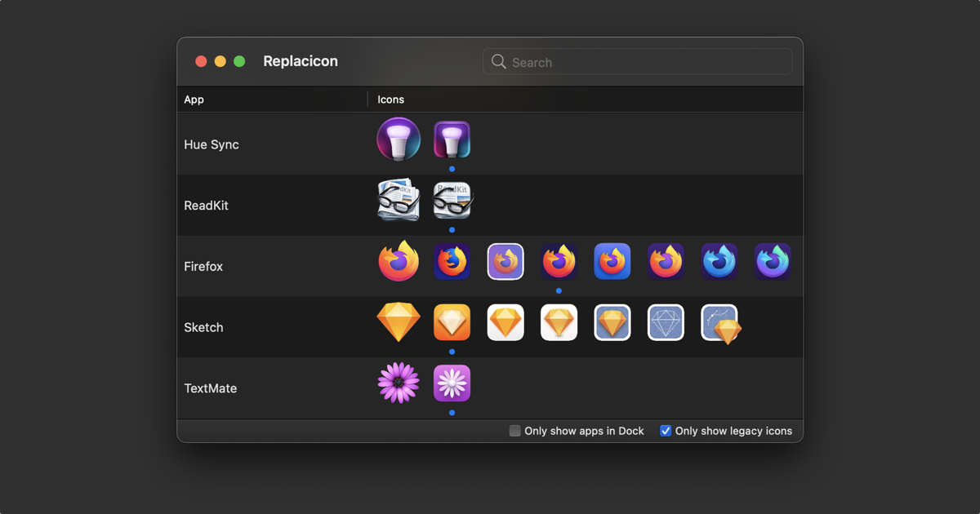This screenshot has width=980, height=514.
Task: Select the TextMate app row label
Action: coord(211,388)
